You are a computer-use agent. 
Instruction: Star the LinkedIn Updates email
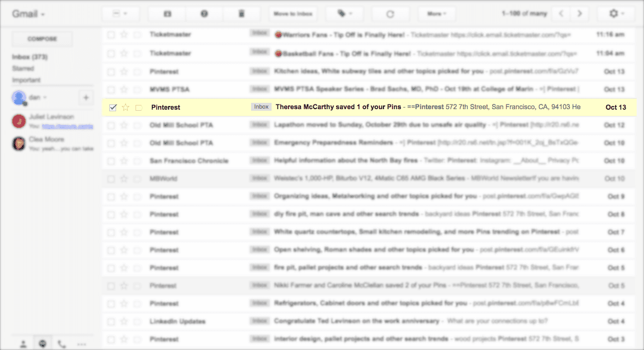coord(124,321)
